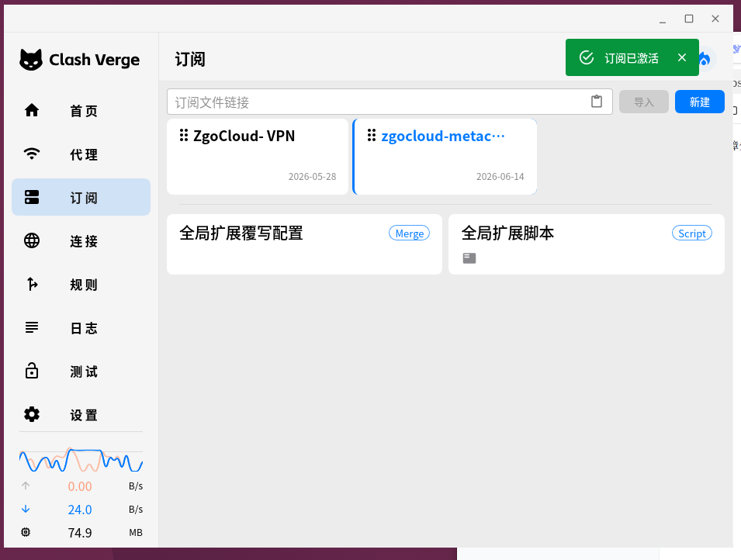Click the Clash Verge cat logo
The width and height of the screenshot is (741, 560).
coord(31,60)
